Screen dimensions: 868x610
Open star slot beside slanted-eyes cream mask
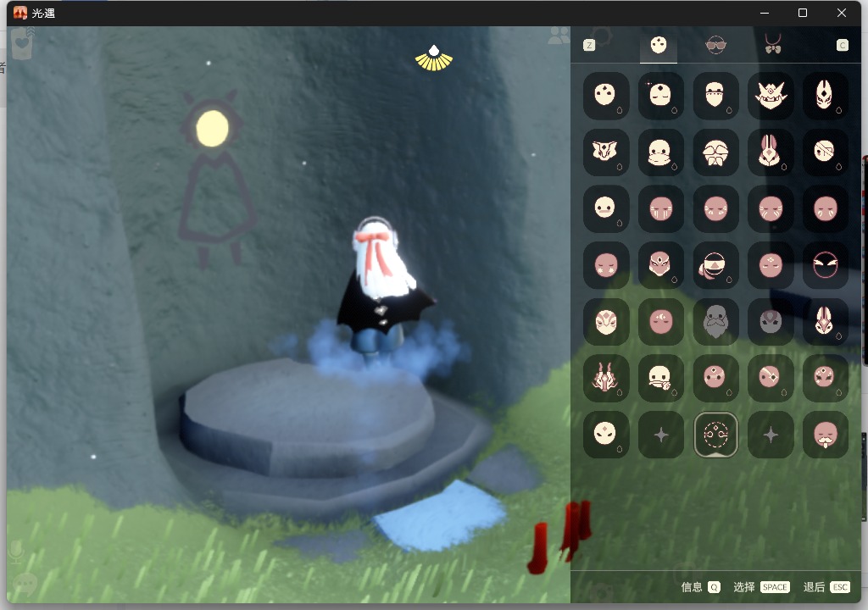click(x=661, y=435)
